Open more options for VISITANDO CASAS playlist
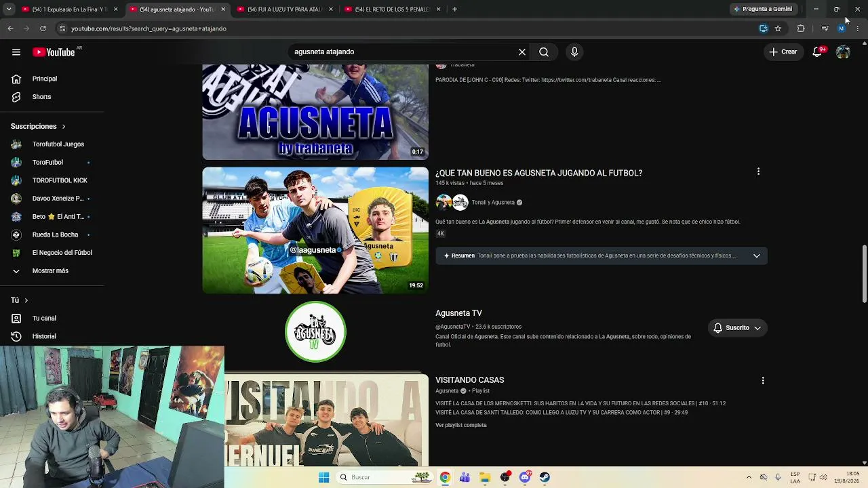Image resolution: width=868 pixels, height=488 pixels. [763, 380]
